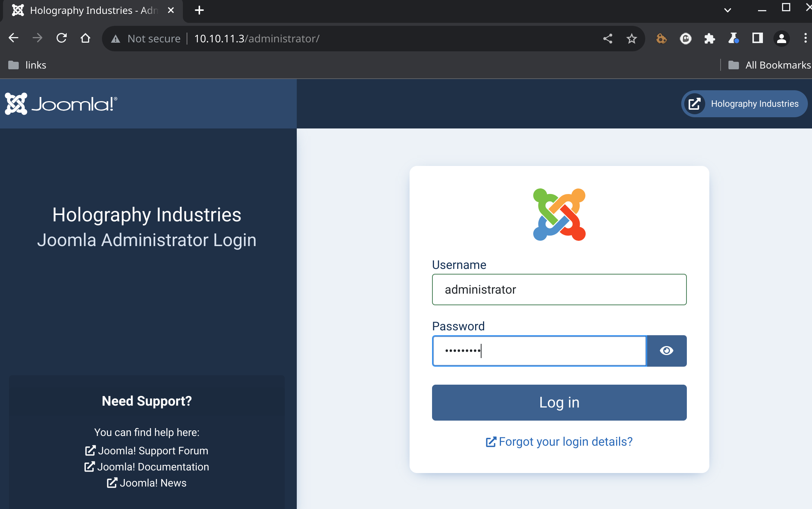Maximize the browser window
Viewport: 812px width, 509px height.
[x=786, y=7]
